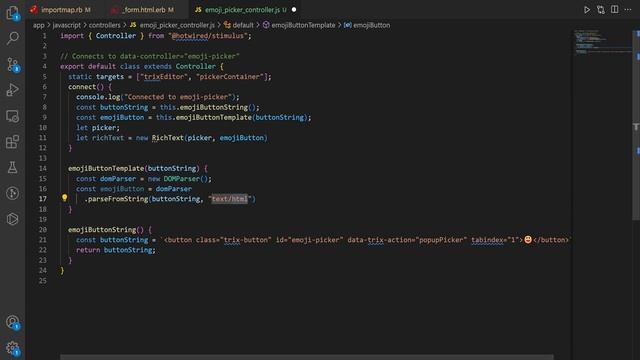Click 'return buttonString;' on line 22
This screenshot has height=360, width=640.
coord(116,250)
